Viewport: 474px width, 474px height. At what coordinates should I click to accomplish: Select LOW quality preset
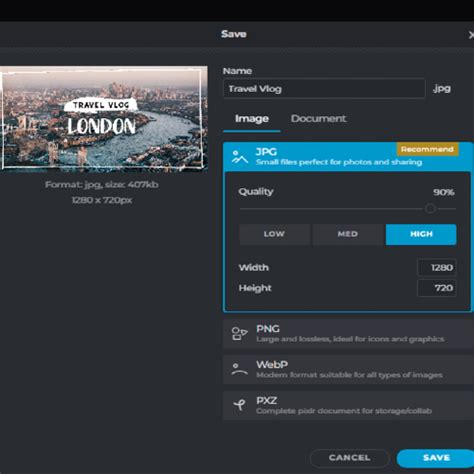(274, 234)
